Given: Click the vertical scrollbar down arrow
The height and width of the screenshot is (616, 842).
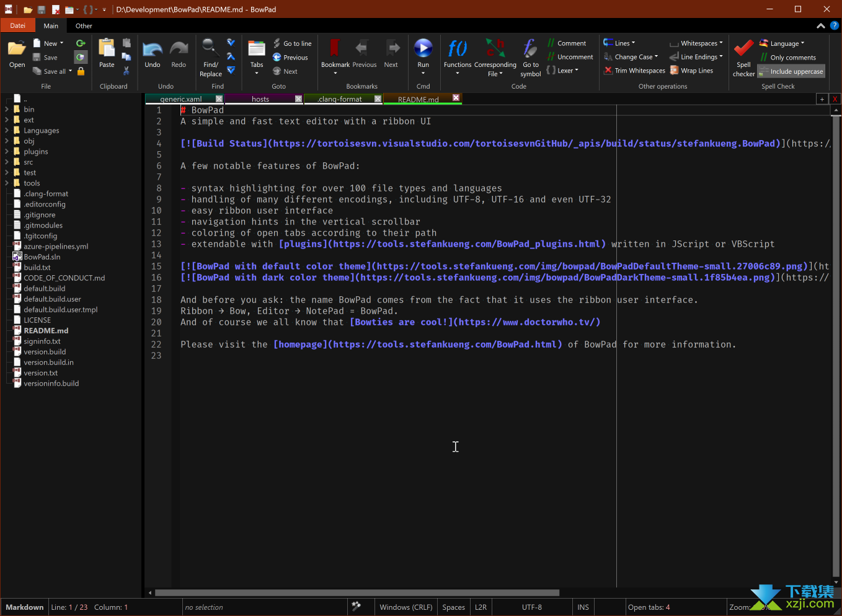Looking at the screenshot, I should click(x=836, y=583).
